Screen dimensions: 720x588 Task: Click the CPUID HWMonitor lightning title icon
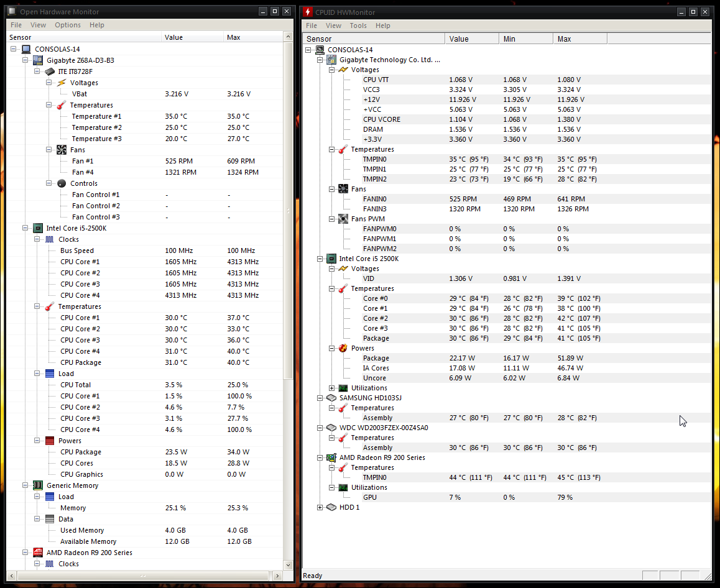click(308, 12)
